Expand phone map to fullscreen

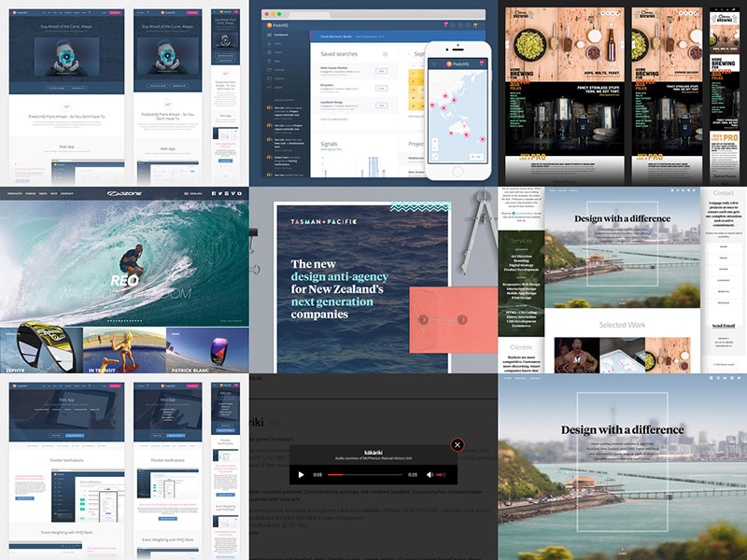coord(435,157)
